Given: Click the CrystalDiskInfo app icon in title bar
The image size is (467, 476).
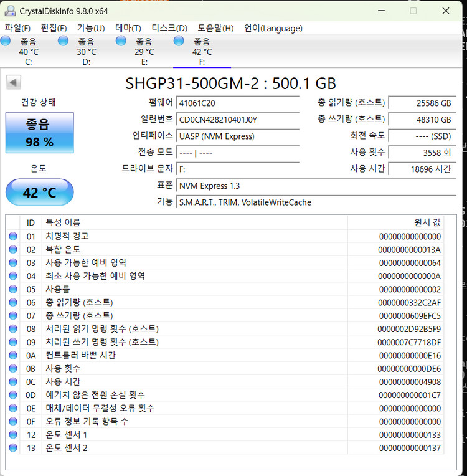Looking at the screenshot, I should pyautogui.click(x=10, y=11).
